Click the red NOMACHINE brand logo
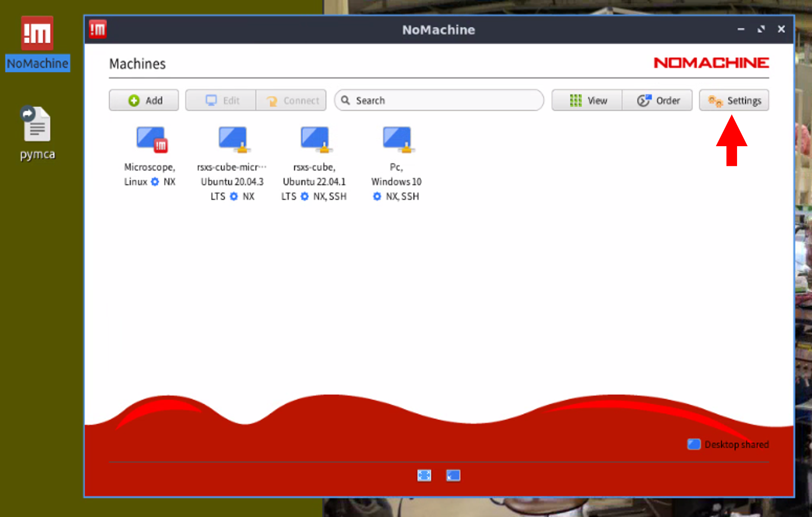The height and width of the screenshot is (517, 812). point(711,63)
